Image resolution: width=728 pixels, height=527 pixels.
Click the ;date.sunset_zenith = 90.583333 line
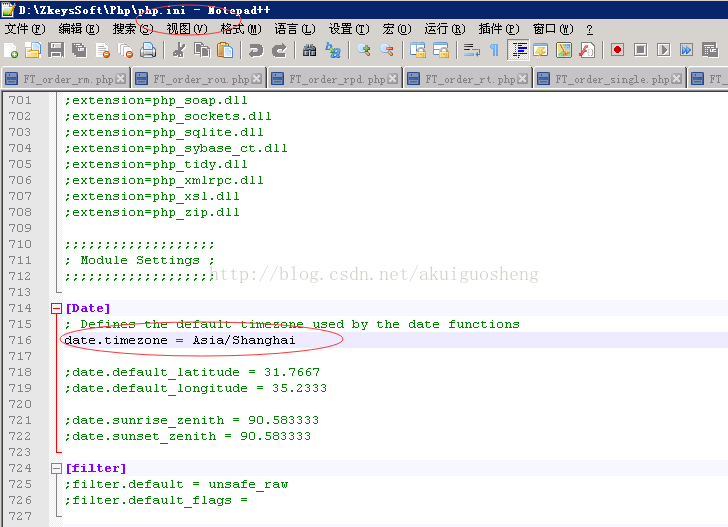[x=188, y=436]
